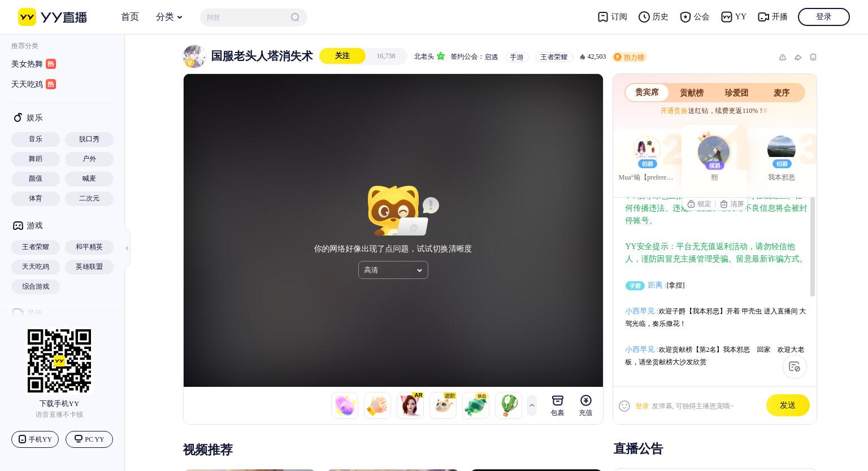Select the 和平精英 game chip
Image resolution: width=868 pixels, height=471 pixels.
coord(89,247)
